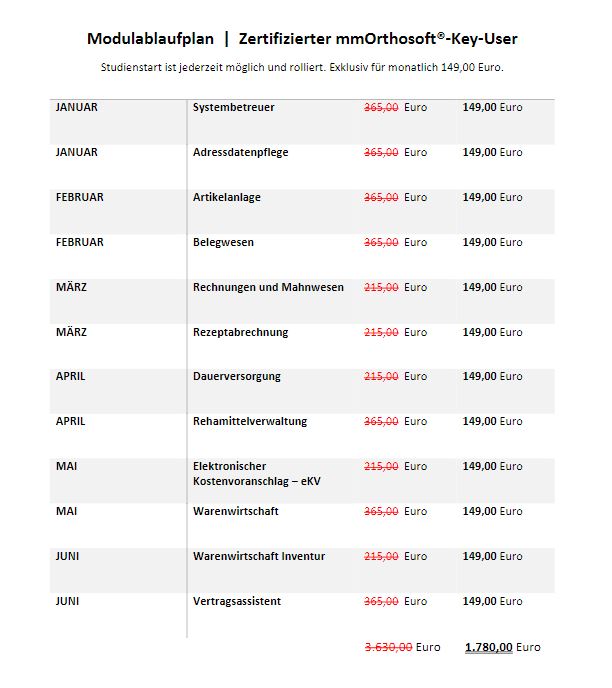612x688 pixels.
Task: Select the first JANUAR month label
Action: coord(76,107)
